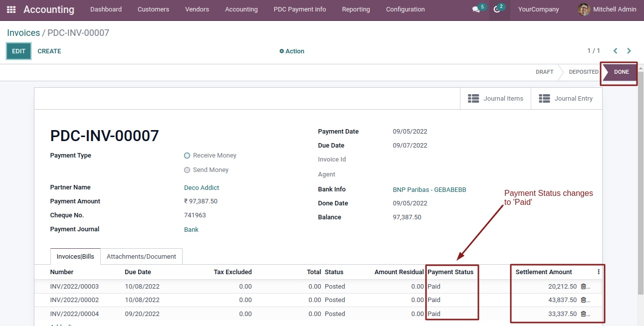Go back to Invoices breadcrumb

pos(23,33)
